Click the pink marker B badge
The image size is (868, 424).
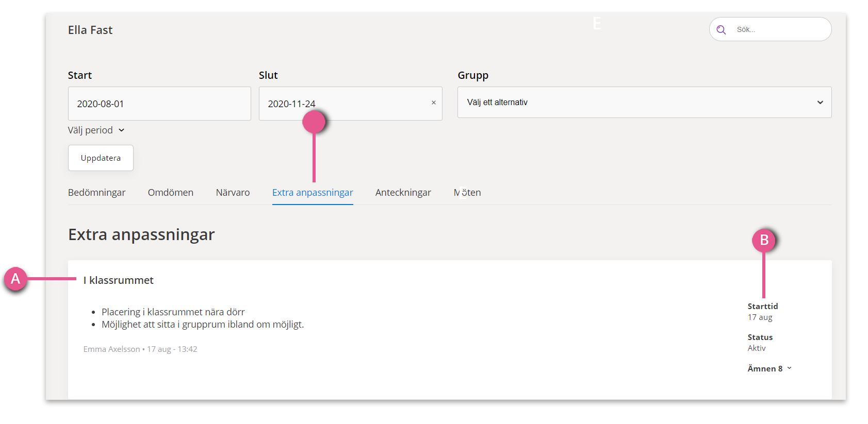(764, 240)
